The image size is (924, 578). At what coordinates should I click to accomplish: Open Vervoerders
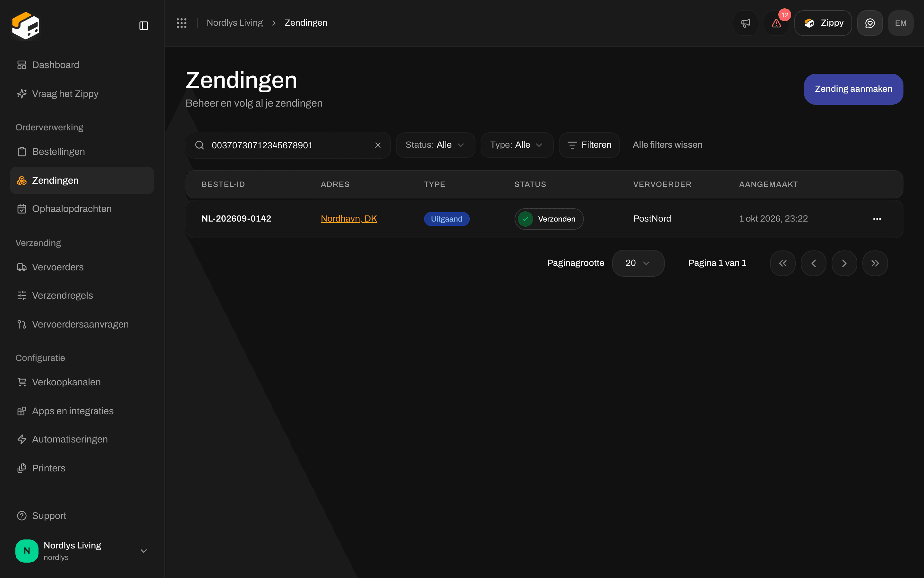click(x=82, y=267)
